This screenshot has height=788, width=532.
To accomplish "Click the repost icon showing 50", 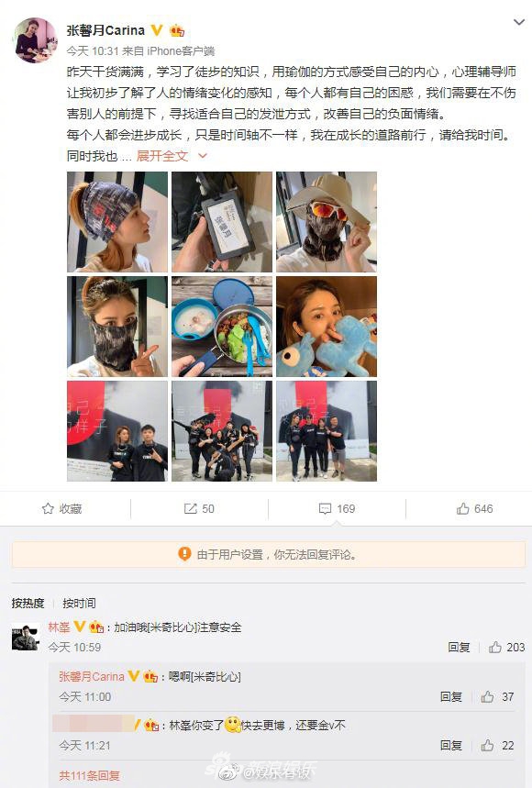I will click(x=199, y=508).
